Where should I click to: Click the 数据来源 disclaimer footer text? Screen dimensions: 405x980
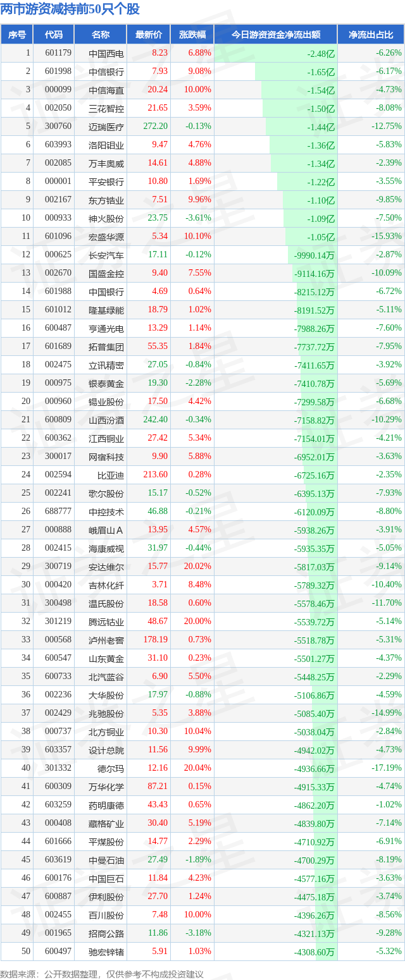coord(103,974)
